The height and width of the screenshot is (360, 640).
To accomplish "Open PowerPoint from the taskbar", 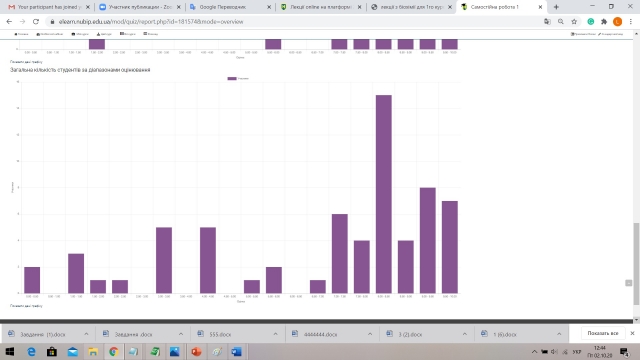I will pos(196,351).
